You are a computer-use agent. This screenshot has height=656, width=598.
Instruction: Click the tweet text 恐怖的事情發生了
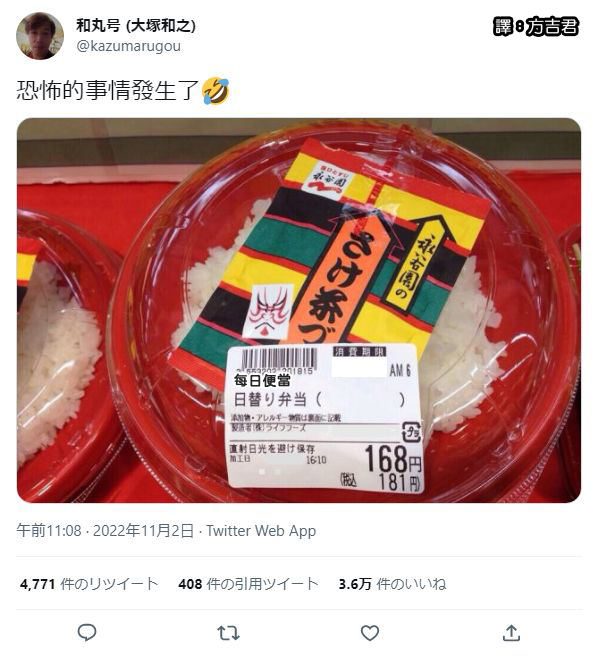tap(108, 90)
